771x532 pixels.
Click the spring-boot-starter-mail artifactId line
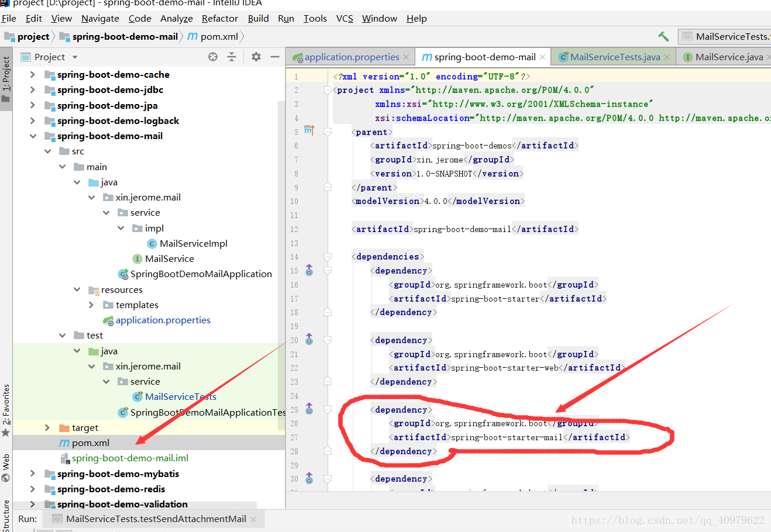click(x=510, y=437)
